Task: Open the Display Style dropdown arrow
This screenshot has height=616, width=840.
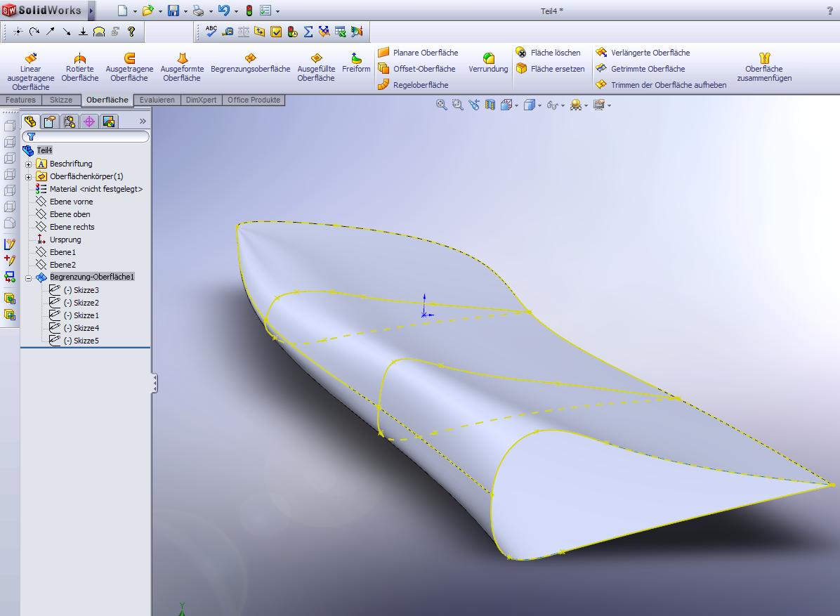Action: [539, 105]
